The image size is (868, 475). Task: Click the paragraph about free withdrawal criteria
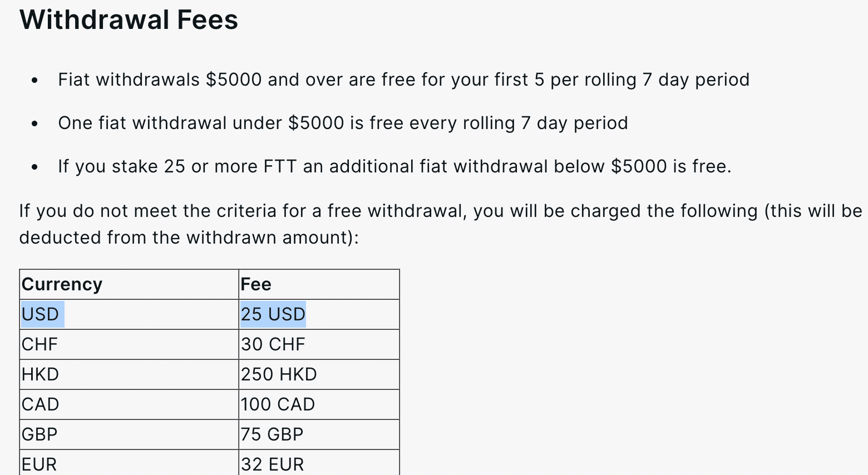click(441, 224)
